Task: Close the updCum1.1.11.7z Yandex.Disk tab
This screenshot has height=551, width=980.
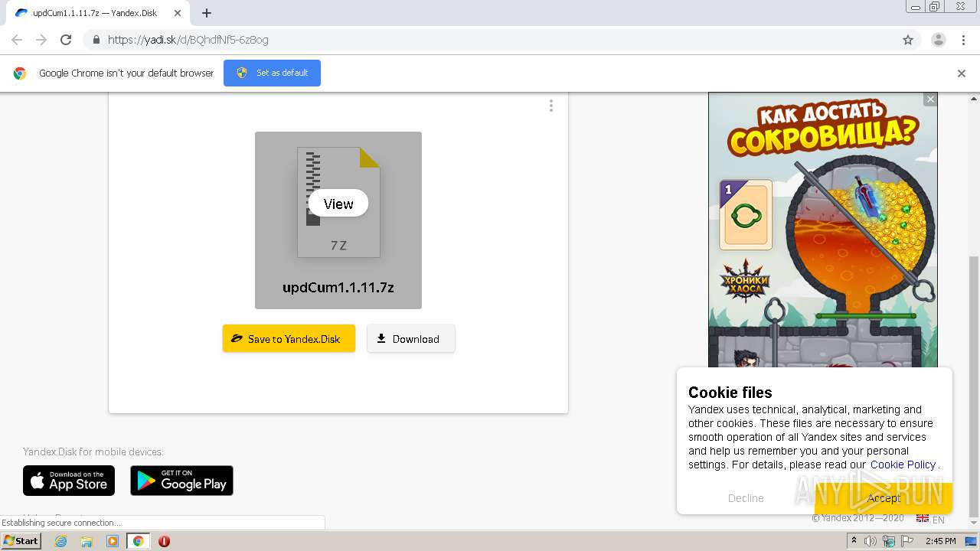Action: (x=177, y=13)
